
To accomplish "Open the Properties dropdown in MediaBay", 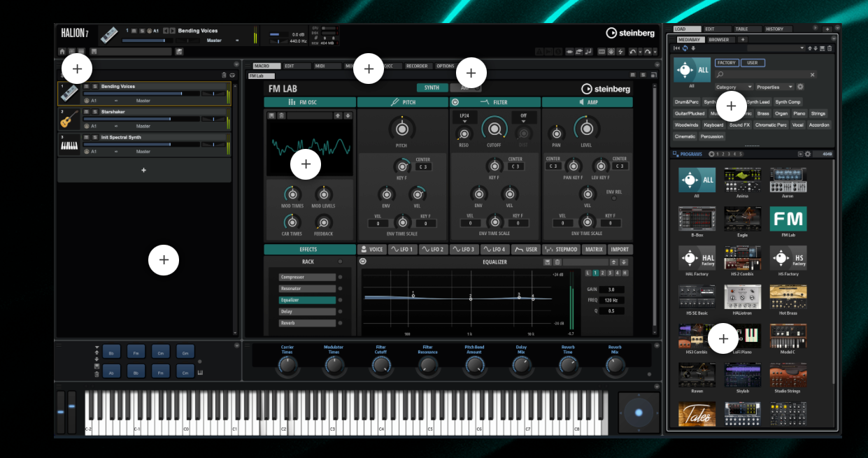I will click(x=774, y=87).
